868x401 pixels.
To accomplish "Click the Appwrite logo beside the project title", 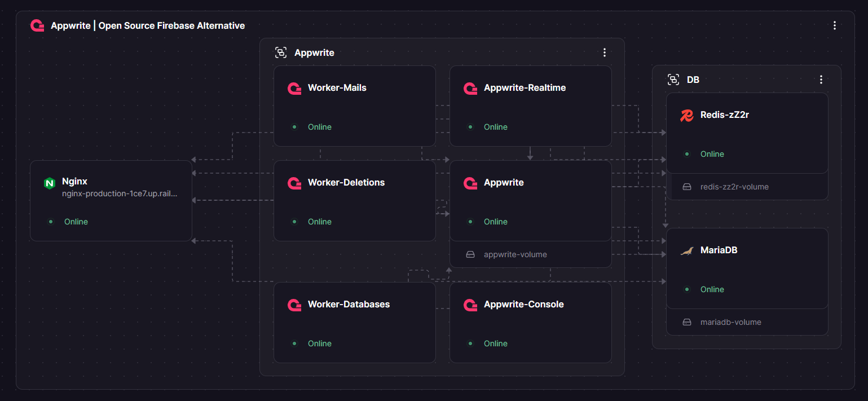I will pos(37,25).
